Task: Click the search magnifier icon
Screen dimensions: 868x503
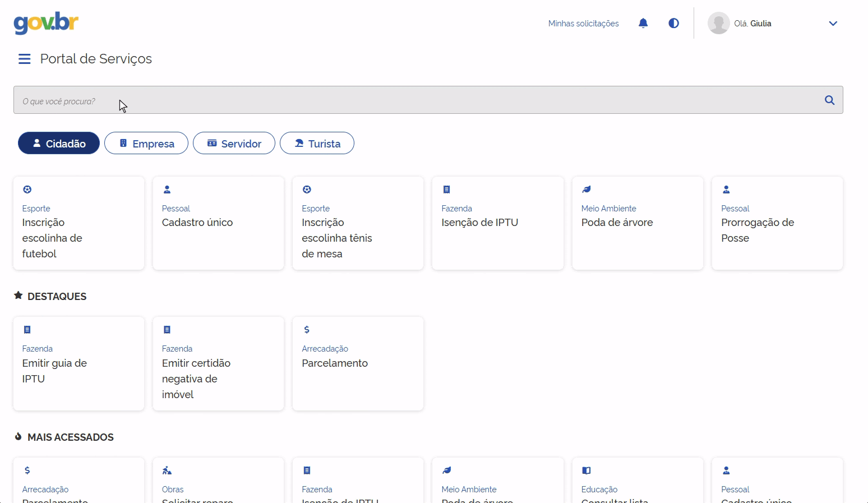Action: click(x=829, y=100)
